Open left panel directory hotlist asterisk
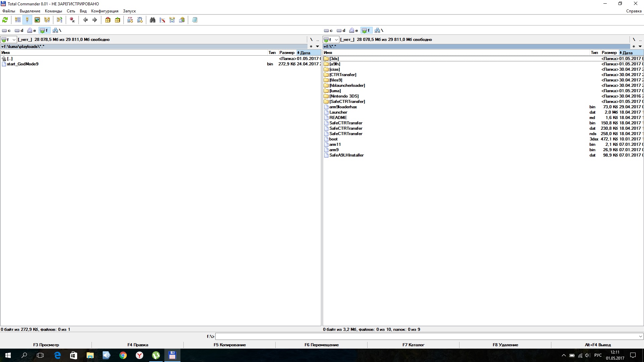 coord(311,47)
